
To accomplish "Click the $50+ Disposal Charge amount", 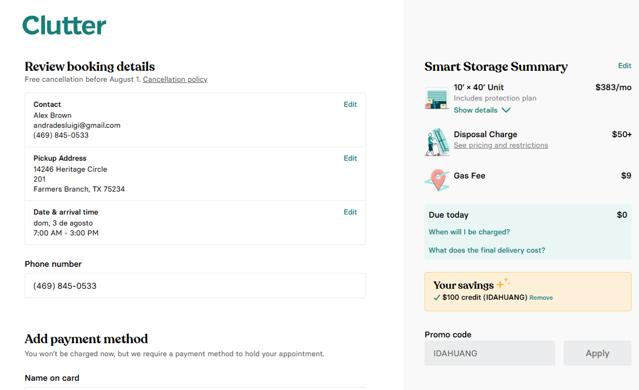I will (x=621, y=134).
